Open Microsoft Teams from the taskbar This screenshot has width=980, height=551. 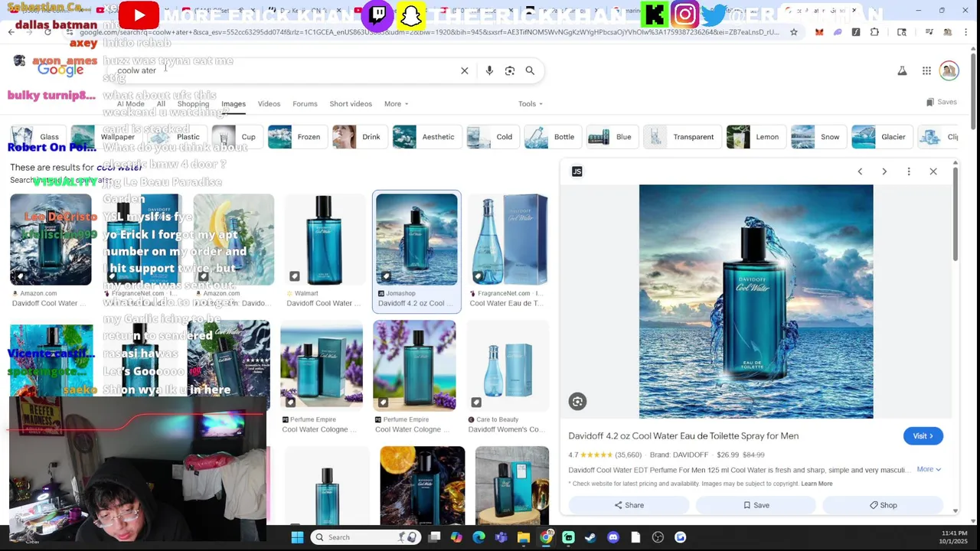click(x=501, y=537)
